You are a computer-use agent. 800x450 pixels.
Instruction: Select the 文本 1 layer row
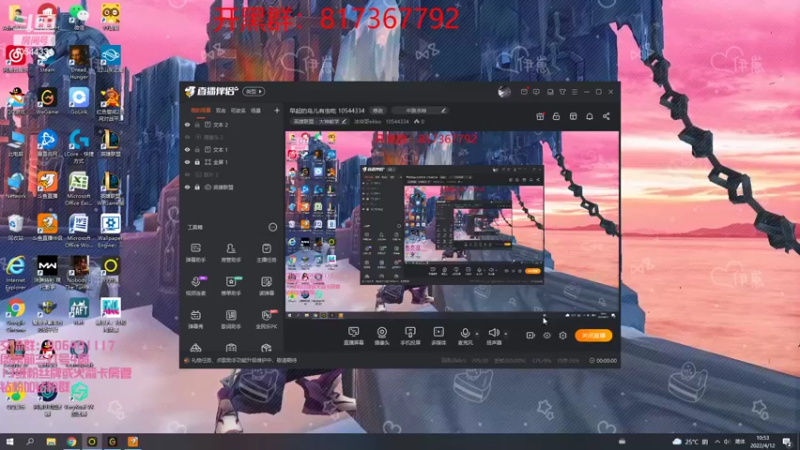[x=232, y=149]
